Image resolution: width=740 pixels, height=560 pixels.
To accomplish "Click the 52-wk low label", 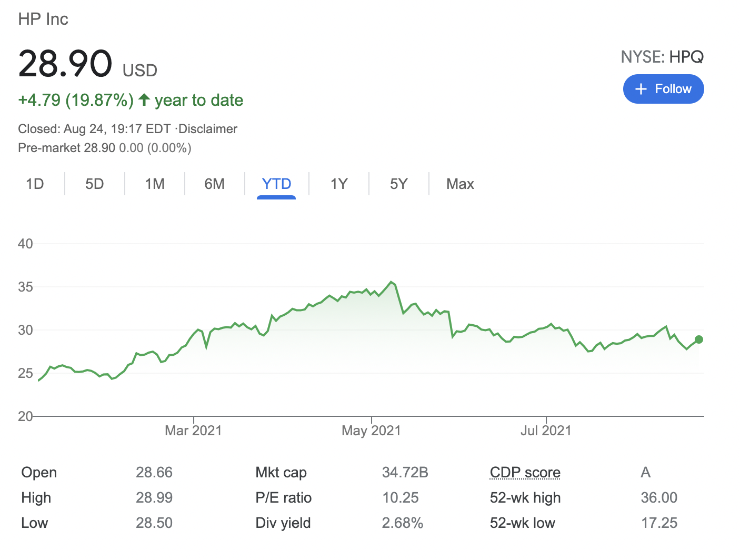I will click(x=523, y=523).
